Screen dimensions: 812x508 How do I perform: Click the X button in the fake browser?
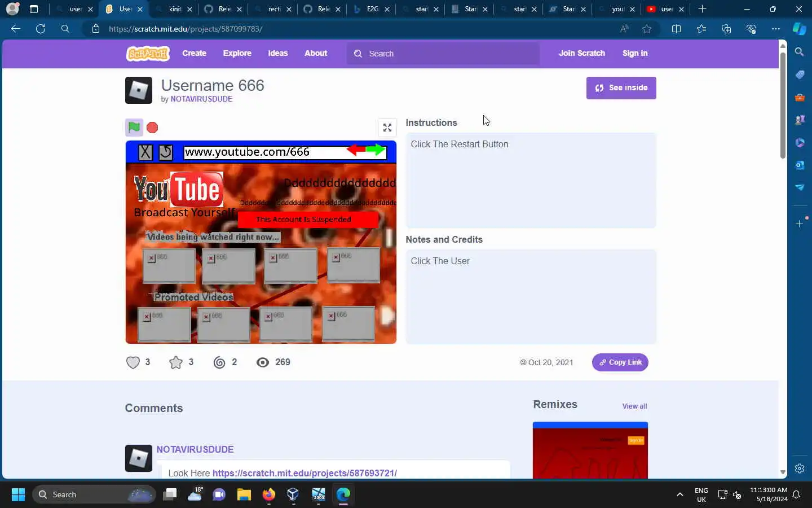point(145,152)
